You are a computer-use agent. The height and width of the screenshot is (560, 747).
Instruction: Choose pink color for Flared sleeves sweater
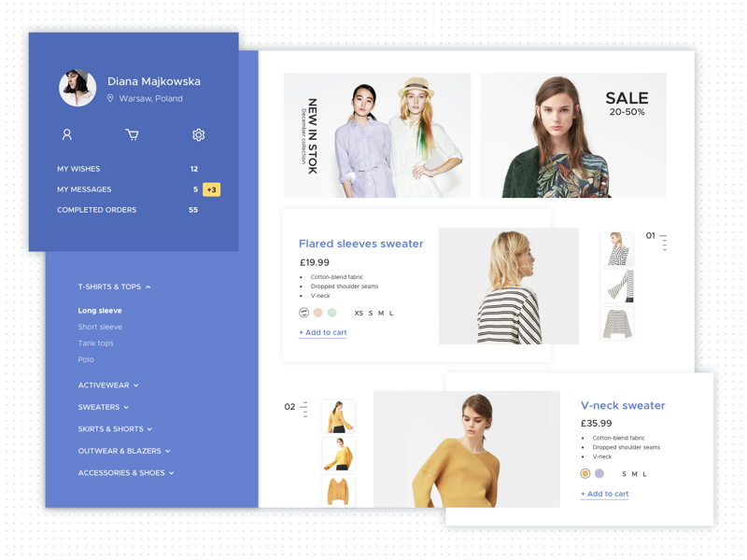317,313
